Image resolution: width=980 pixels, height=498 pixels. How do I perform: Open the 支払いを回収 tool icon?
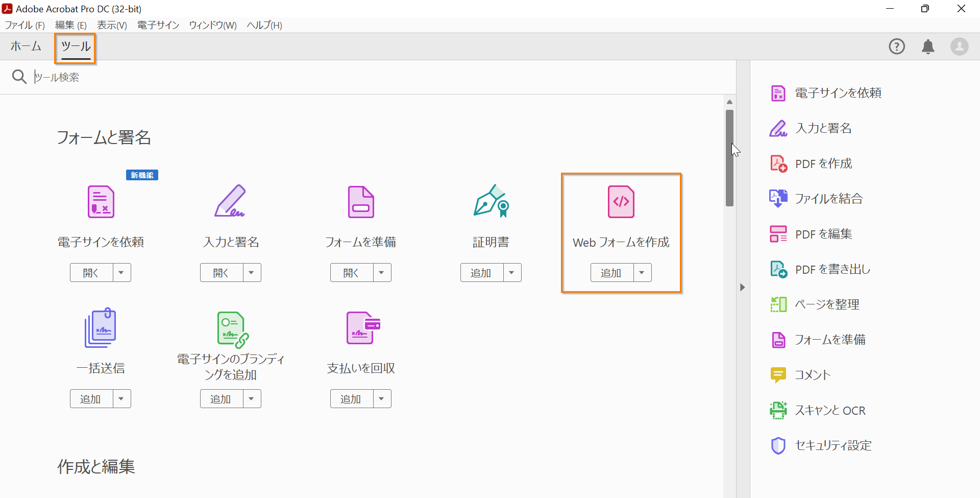[360, 327]
